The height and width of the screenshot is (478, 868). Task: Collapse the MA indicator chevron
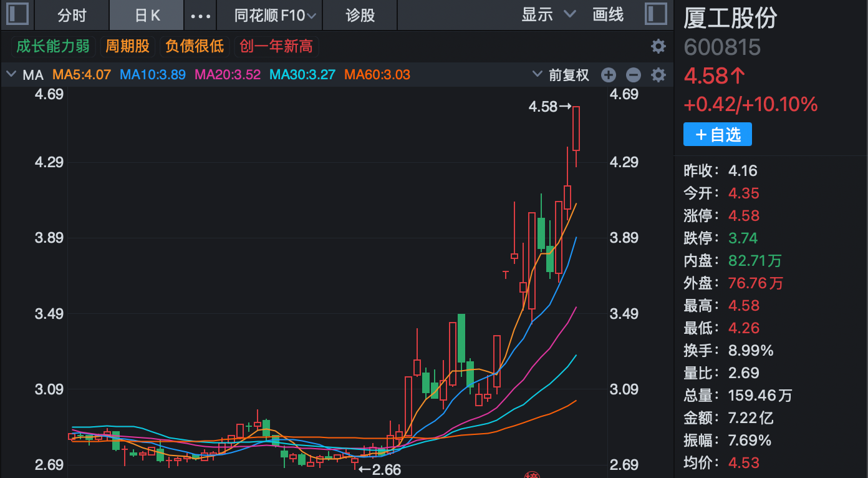click(11, 75)
